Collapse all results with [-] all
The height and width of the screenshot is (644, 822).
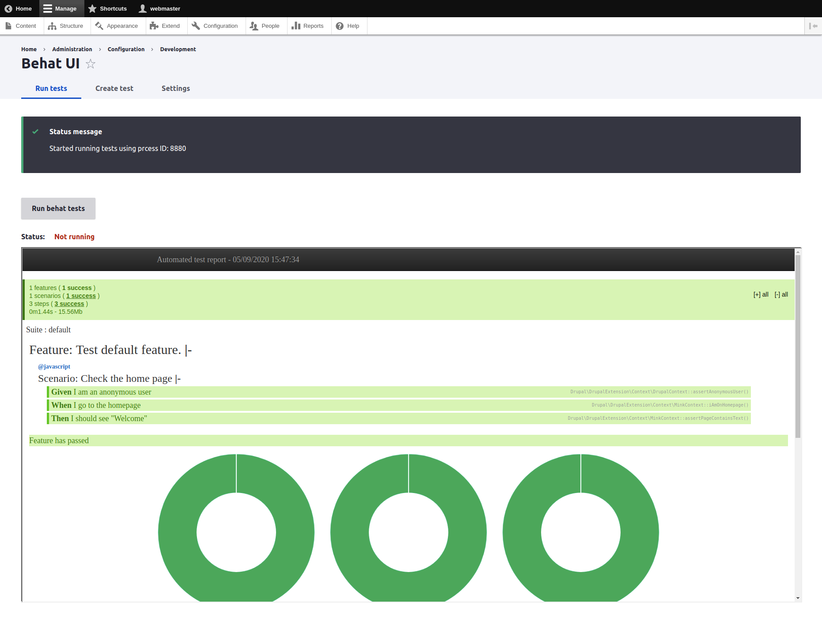coord(780,294)
